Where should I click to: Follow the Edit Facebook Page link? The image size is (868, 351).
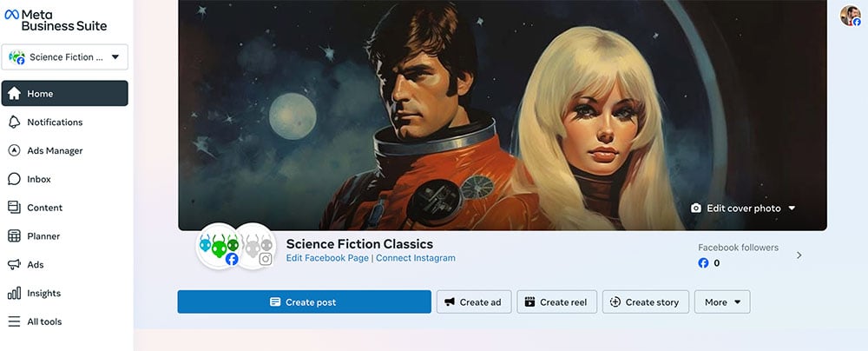point(327,258)
